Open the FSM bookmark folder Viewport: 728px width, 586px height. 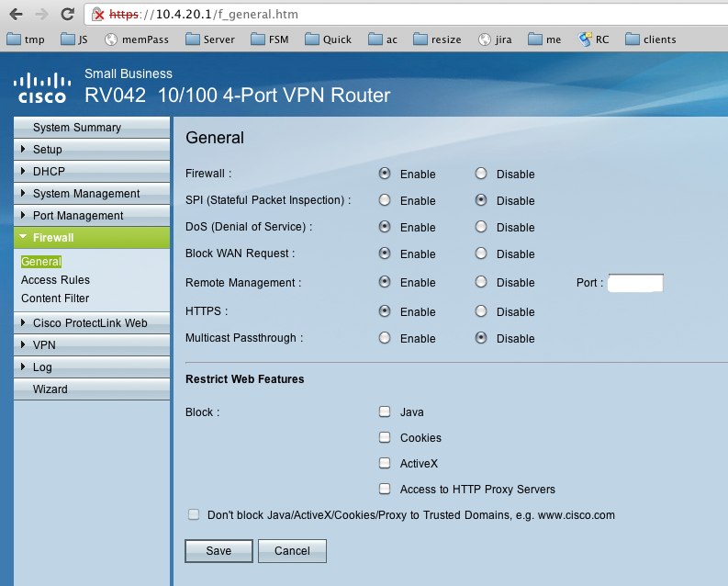click(x=270, y=39)
